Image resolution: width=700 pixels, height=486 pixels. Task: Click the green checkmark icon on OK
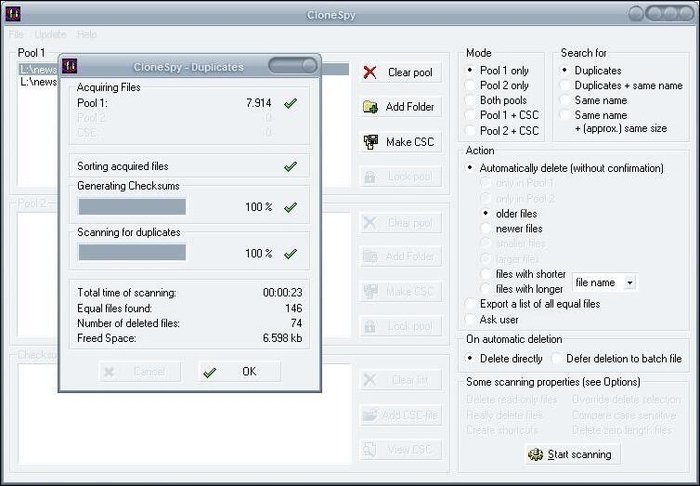pos(209,372)
